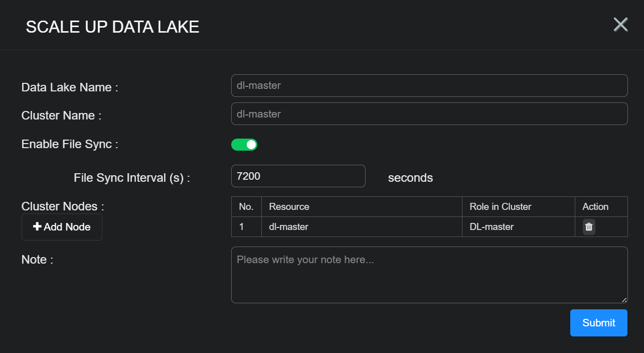Click the DL-master role cell
Image resolution: width=644 pixels, height=353 pixels.
pyautogui.click(x=492, y=227)
